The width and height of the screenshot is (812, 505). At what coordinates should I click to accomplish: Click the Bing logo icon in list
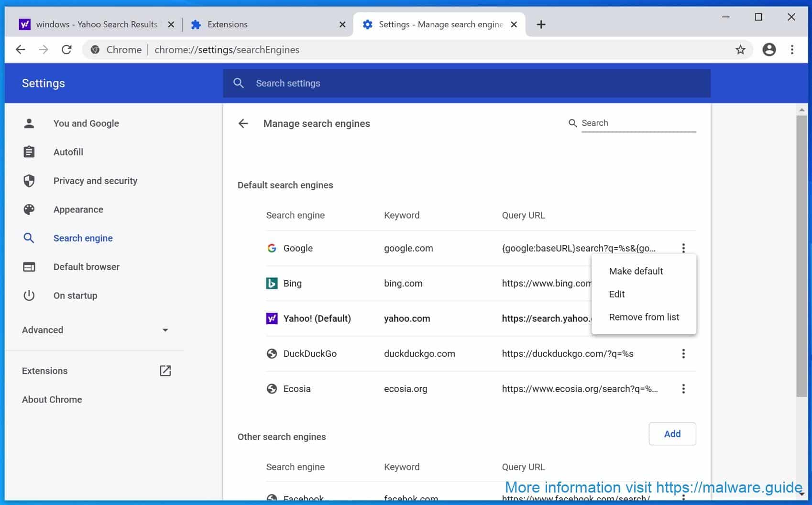click(272, 283)
